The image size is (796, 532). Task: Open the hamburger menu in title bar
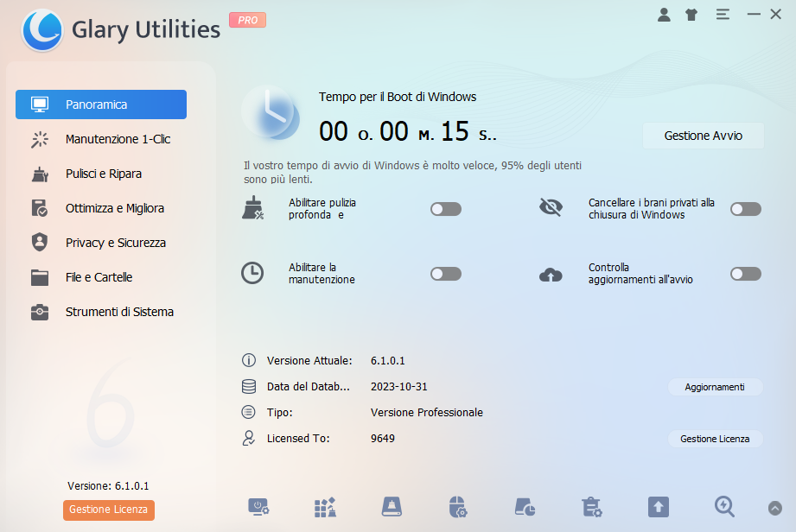(x=723, y=15)
